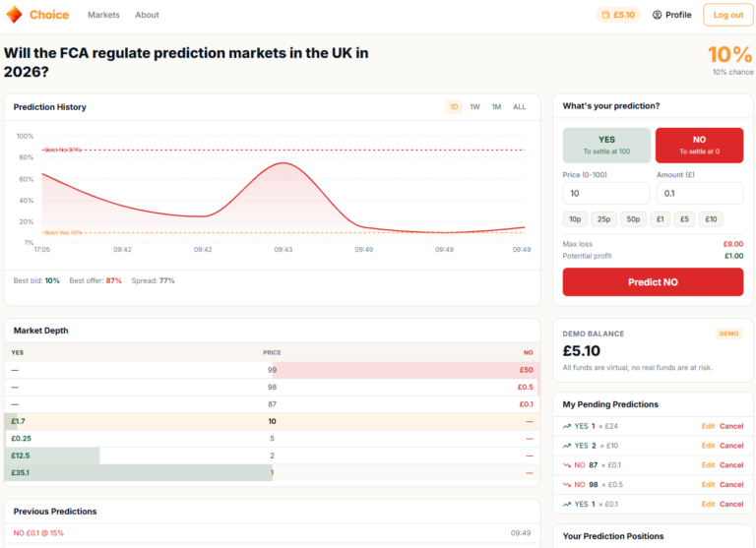Screen dimensions: 756x548
Task: Click the Max loss £9.00 value
Action: (x=732, y=244)
